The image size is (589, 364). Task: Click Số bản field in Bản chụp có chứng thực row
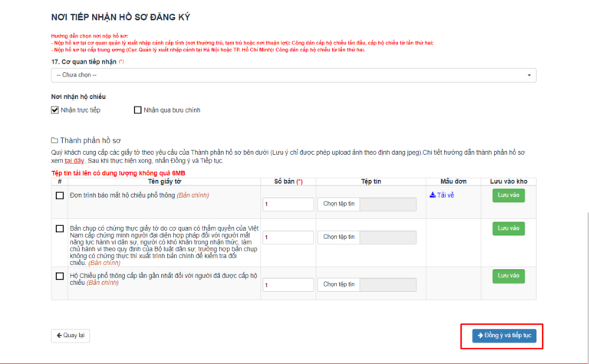[288, 238]
